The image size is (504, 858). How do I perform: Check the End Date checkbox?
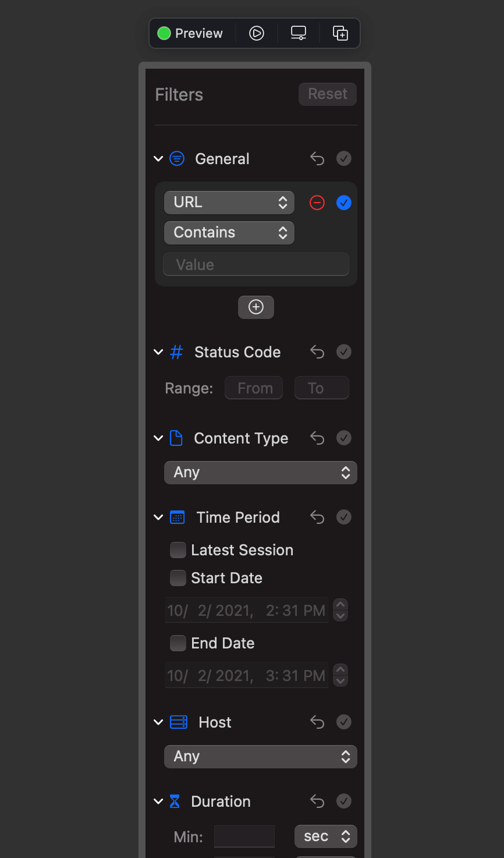[178, 643]
